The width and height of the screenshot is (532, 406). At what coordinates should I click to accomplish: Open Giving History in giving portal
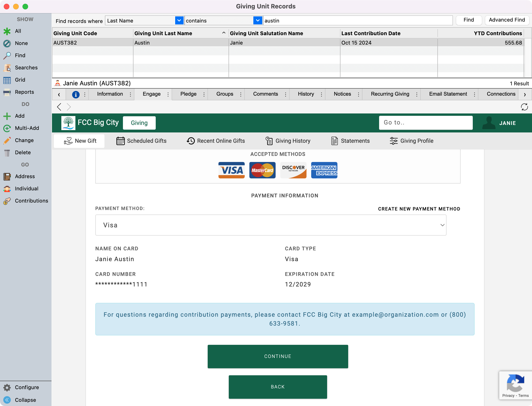[x=288, y=141]
